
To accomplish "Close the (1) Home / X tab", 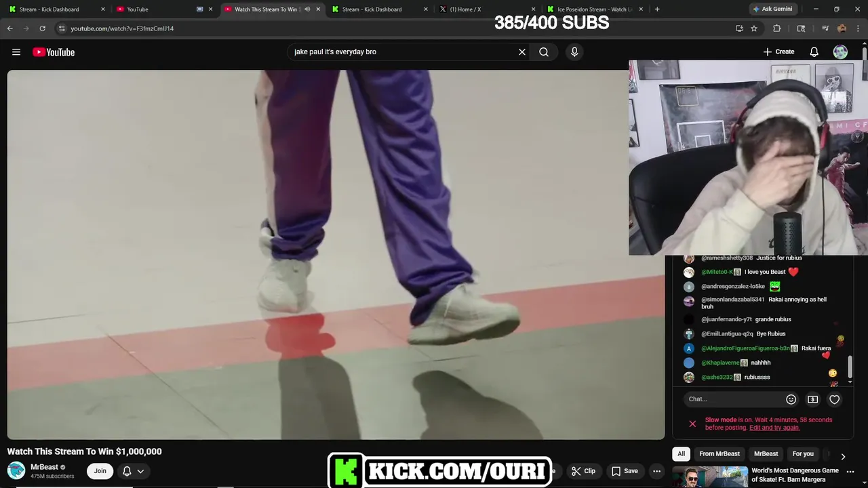I will pyautogui.click(x=533, y=9).
